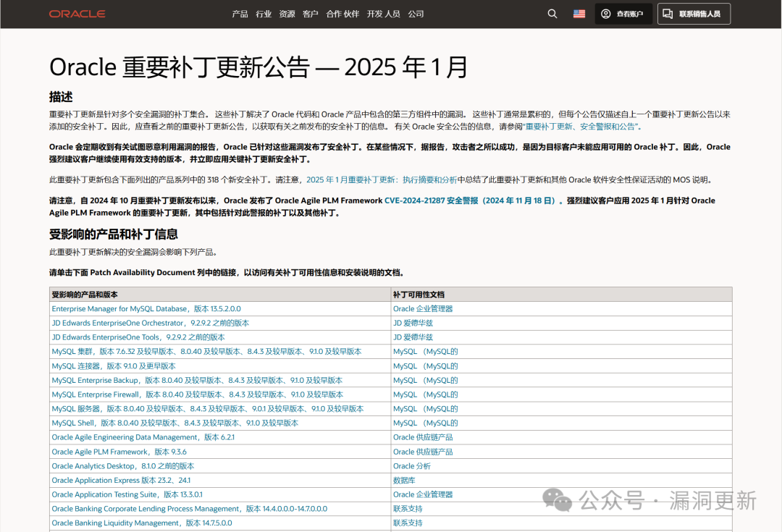Viewport: 782px width, 532px height.
Task: Click the 联系销售人员 button
Action: [x=694, y=14]
